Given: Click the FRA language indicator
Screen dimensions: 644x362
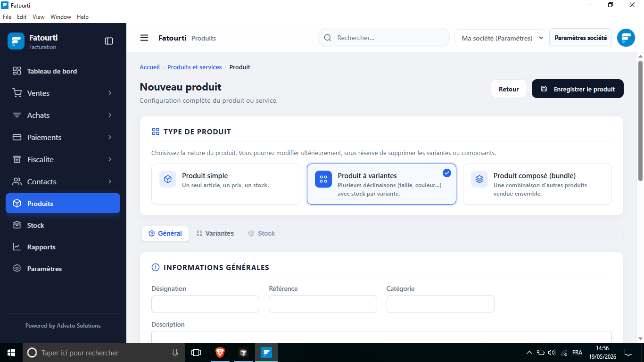Looking at the screenshot, I should [577, 352].
